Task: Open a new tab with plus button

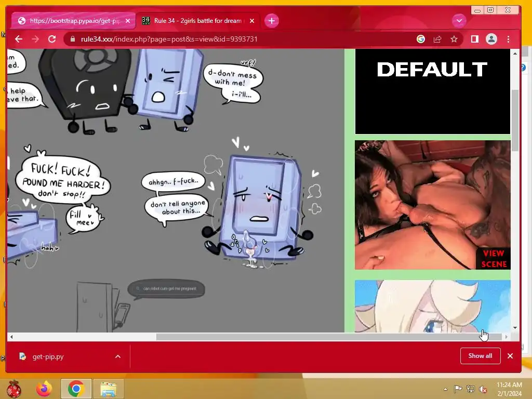Action: click(x=271, y=21)
